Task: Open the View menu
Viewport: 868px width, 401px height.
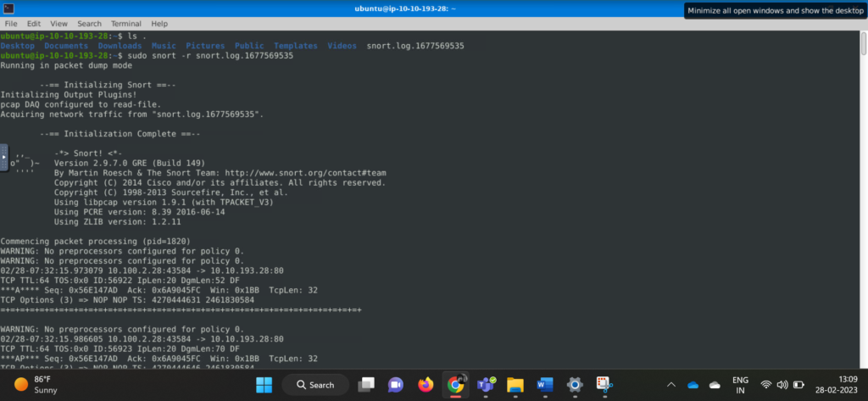Action: coord(58,24)
